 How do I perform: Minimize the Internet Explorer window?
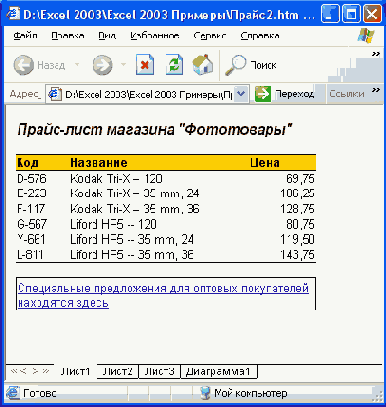(330, 14)
